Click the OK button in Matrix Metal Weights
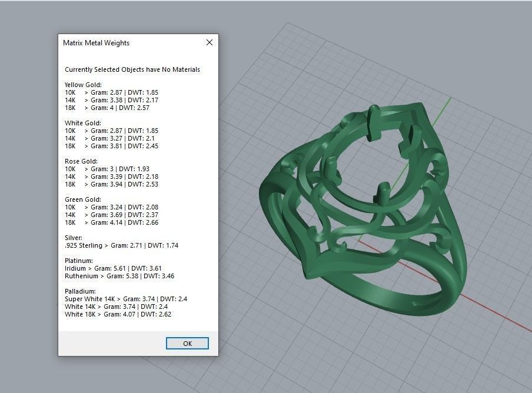 point(187,343)
